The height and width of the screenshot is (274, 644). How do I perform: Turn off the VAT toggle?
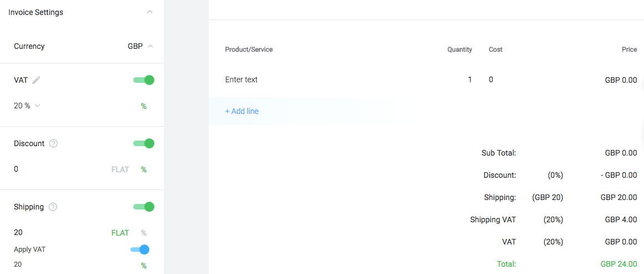[x=144, y=80]
